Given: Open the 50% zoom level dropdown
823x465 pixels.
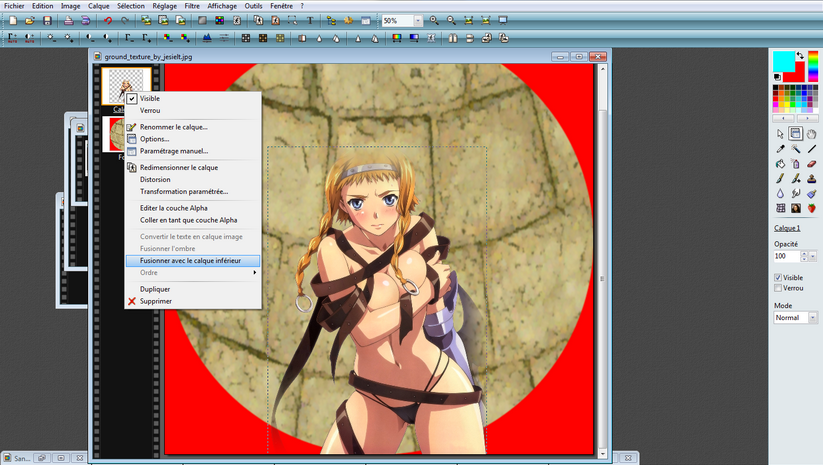Looking at the screenshot, I should tap(418, 20).
